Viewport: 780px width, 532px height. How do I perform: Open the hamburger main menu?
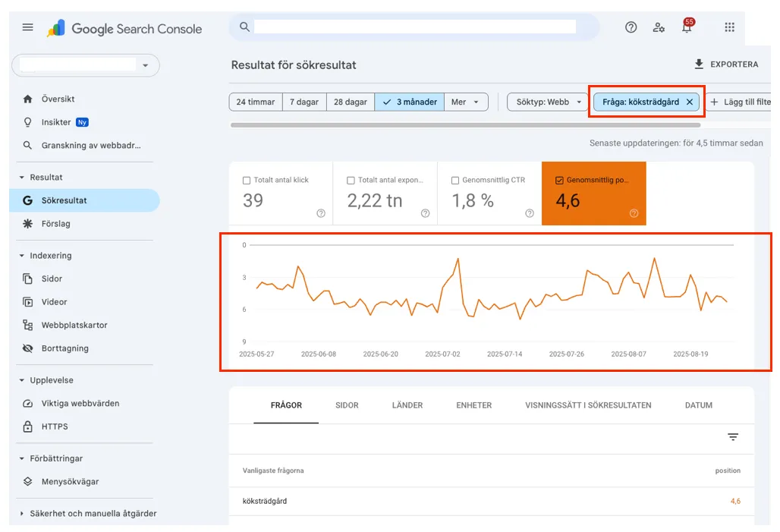28,27
